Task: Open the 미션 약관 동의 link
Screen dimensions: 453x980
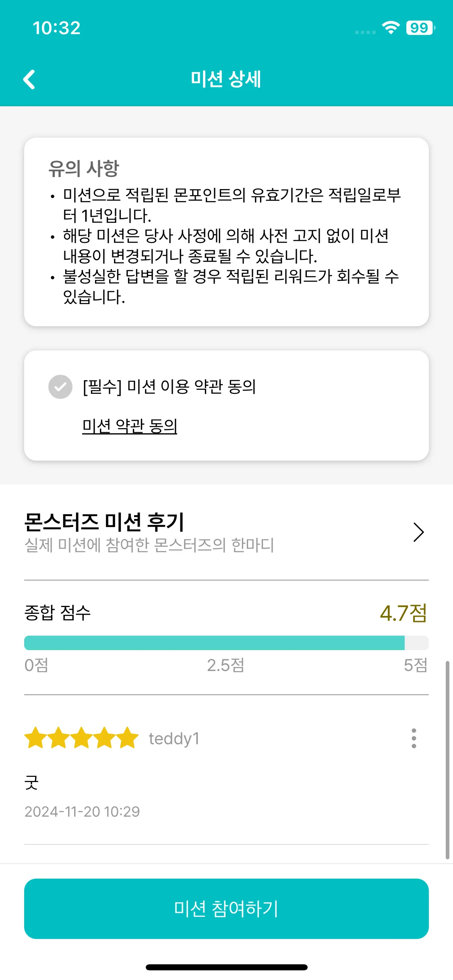Action: coord(130,426)
